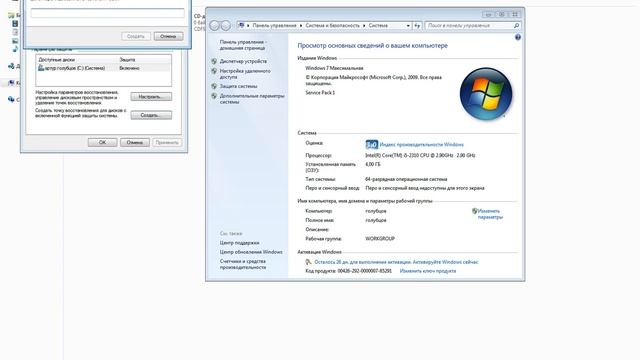640x360 pixels.
Task: Click the drive icon of the C: disk row
Action: pyautogui.click(x=41, y=68)
